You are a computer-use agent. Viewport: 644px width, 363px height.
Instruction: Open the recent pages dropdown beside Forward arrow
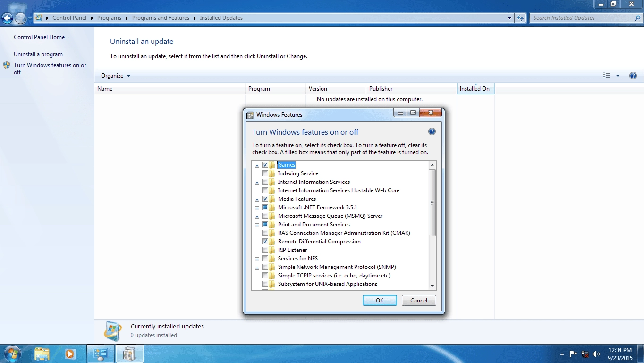(x=30, y=18)
